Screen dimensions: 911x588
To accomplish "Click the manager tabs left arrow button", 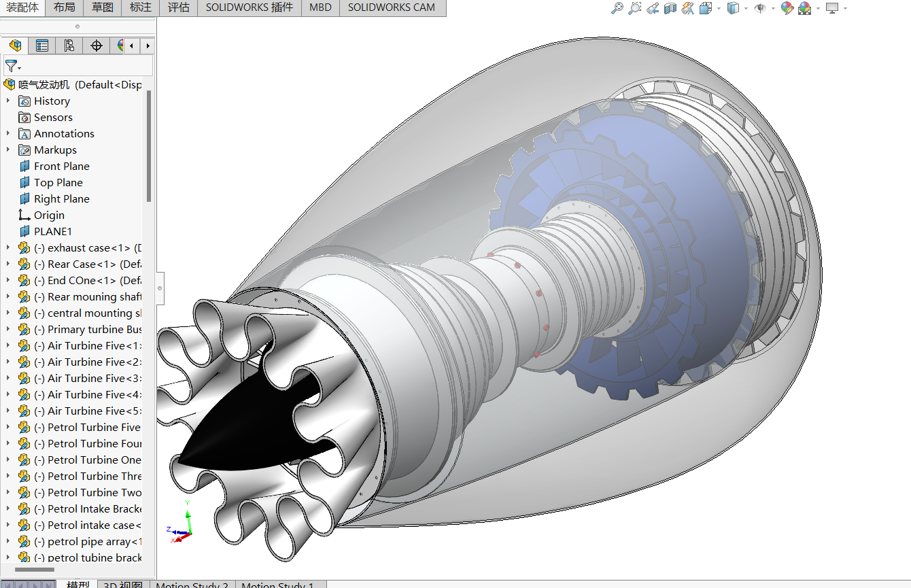I will click(132, 46).
